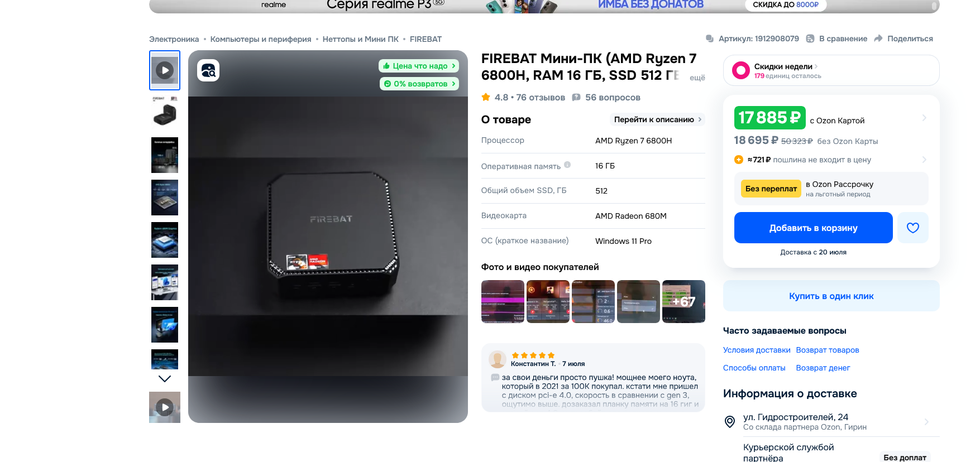Expand the full product title with ещё
This screenshot has width=980, height=462.
click(697, 78)
